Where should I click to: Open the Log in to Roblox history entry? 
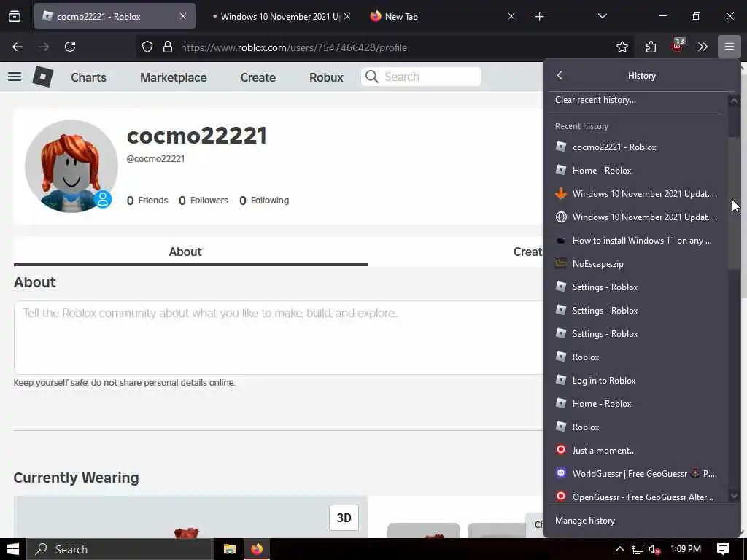tap(637, 381)
